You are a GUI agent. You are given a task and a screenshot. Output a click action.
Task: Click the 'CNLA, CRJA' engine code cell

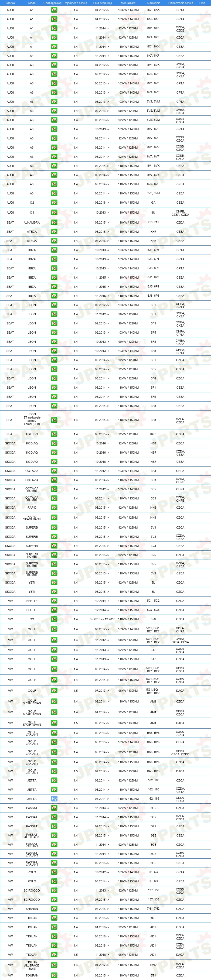pyautogui.click(x=180, y=799)
